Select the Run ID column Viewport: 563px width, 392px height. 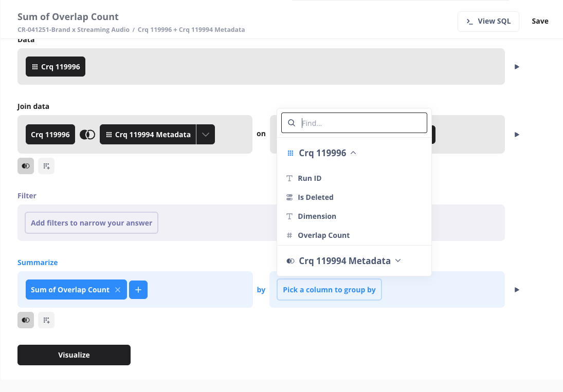click(310, 178)
